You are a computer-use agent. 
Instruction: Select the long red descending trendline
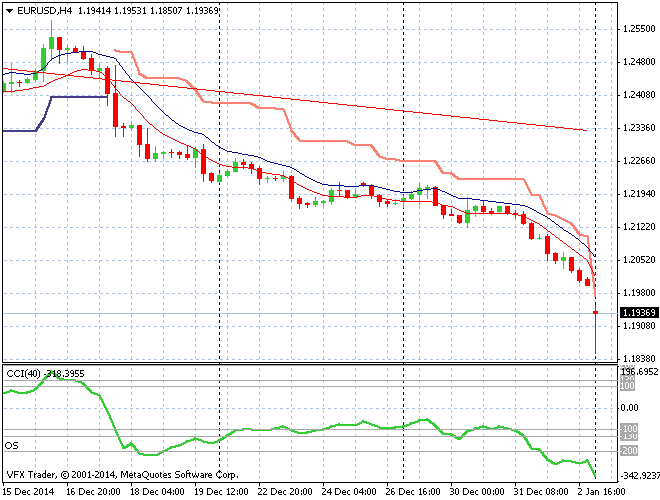pos(400,110)
